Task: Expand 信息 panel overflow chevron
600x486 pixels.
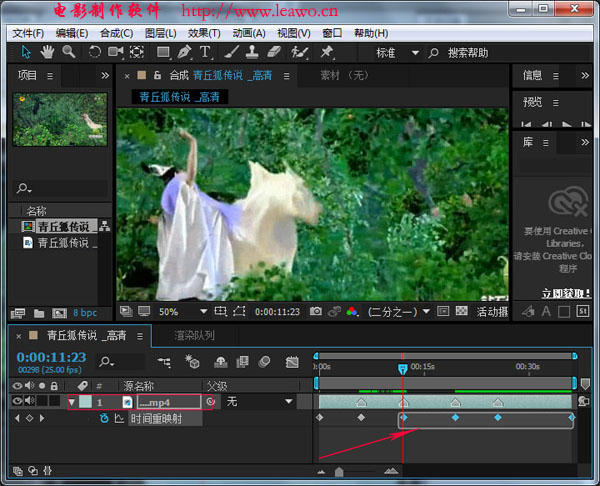Action: [x=585, y=75]
